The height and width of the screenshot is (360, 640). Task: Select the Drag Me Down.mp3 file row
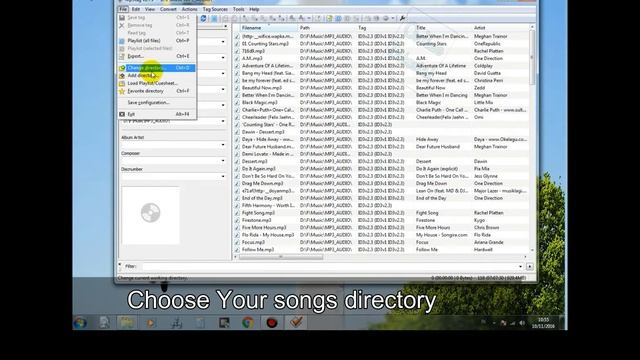[382, 183]
